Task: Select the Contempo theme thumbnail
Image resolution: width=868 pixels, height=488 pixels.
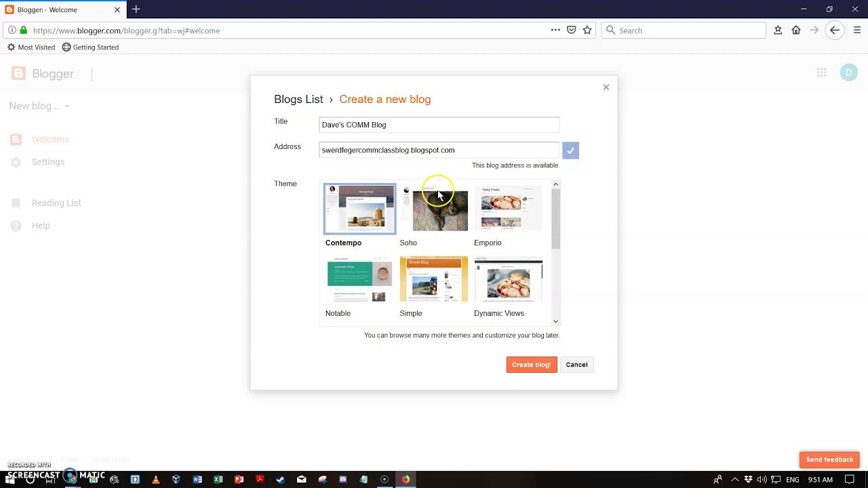Action: (x=359, y=209)
